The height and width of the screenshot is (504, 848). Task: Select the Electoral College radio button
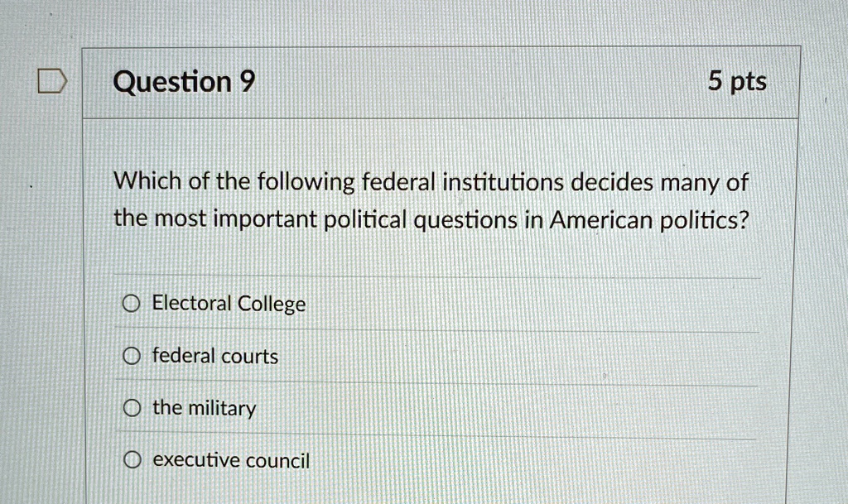(132, 304)
